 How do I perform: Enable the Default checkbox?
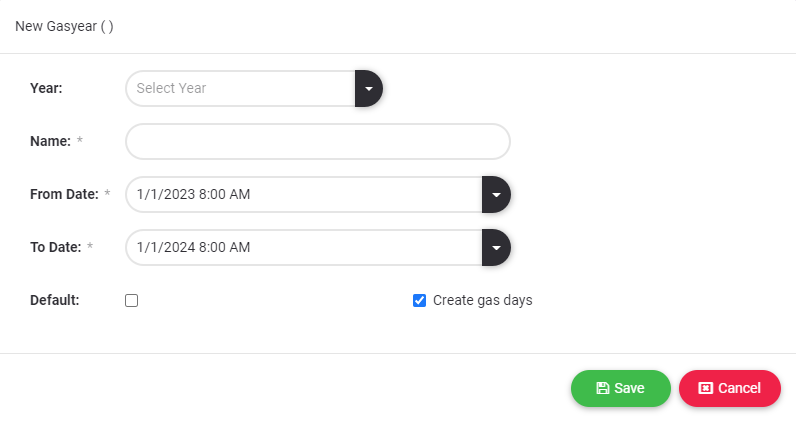pyautogui.click(x=132, y=300)
